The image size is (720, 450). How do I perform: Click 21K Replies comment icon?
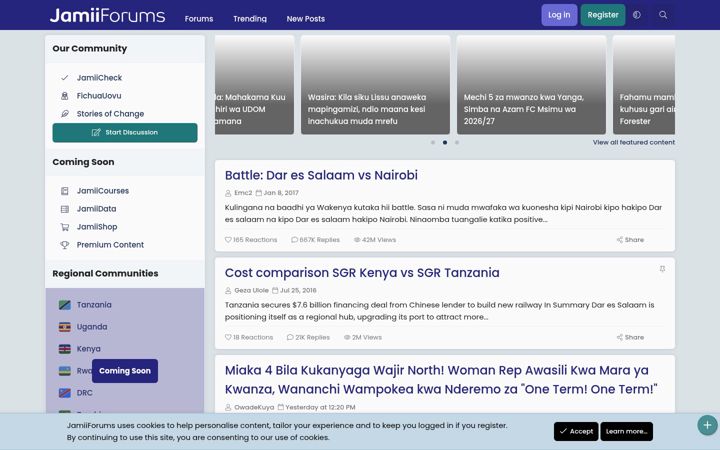click(290, 337)
